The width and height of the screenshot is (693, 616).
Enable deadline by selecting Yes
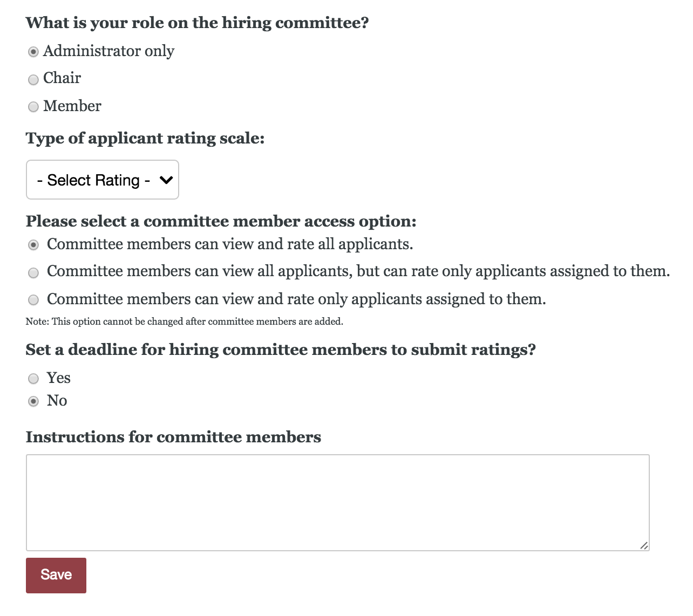(33, 379)
